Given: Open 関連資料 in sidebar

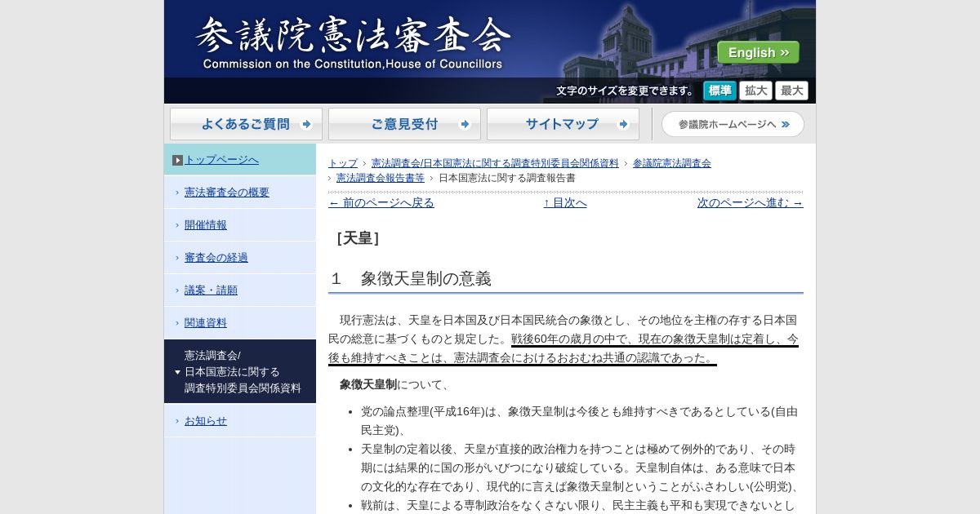Looking at the screenshot, I should pyautogui.click(x=206, y=323).
